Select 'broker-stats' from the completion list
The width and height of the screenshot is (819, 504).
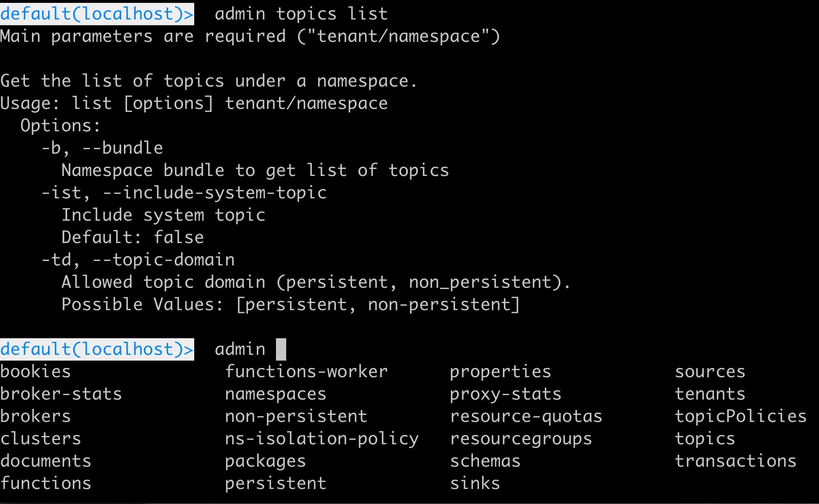[x=61, y=394]
